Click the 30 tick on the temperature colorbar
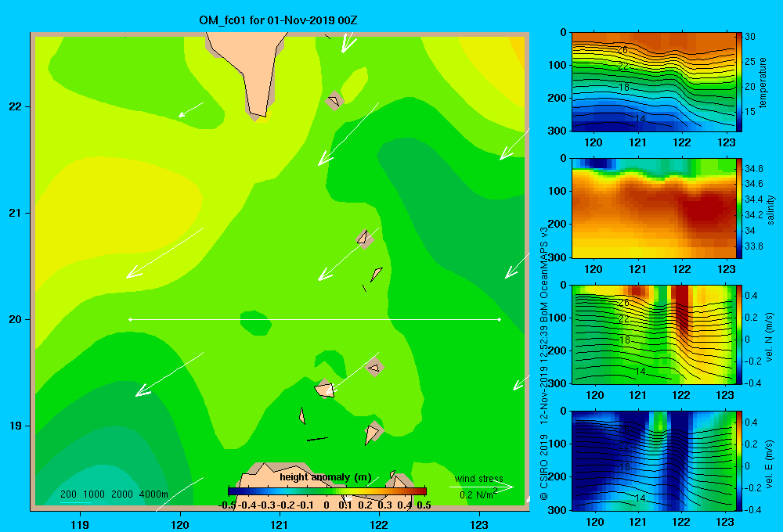Image resolution: width=783 pixels, height=532 pixels. point(750,37)
